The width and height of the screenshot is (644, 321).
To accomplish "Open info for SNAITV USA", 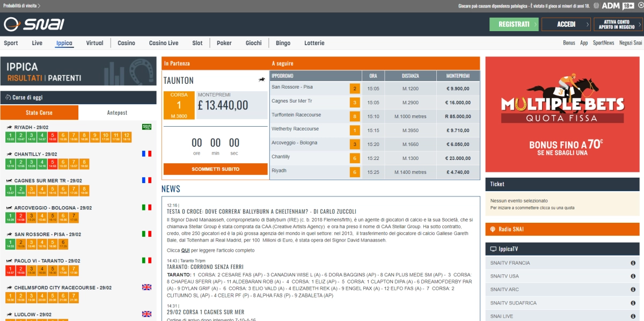I will coord(633,276).
